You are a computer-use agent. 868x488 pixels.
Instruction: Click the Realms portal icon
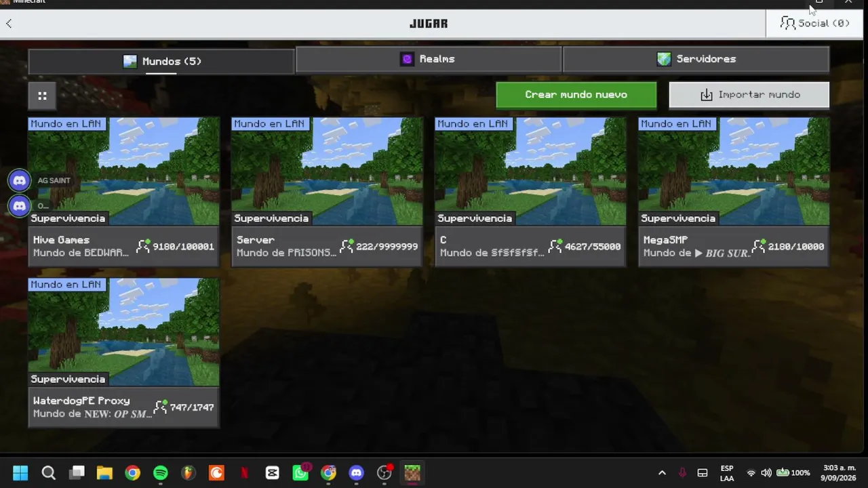coord(407,59)
